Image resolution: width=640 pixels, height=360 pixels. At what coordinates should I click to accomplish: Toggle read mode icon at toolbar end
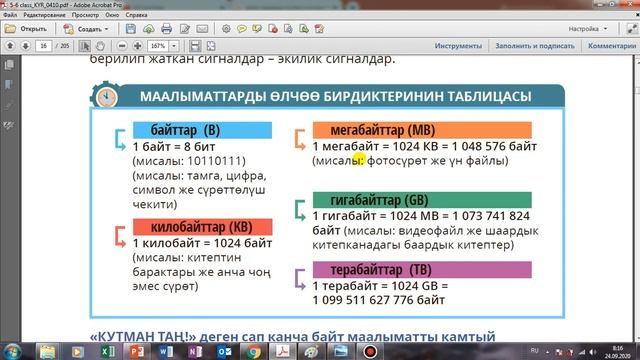[631, 29]
